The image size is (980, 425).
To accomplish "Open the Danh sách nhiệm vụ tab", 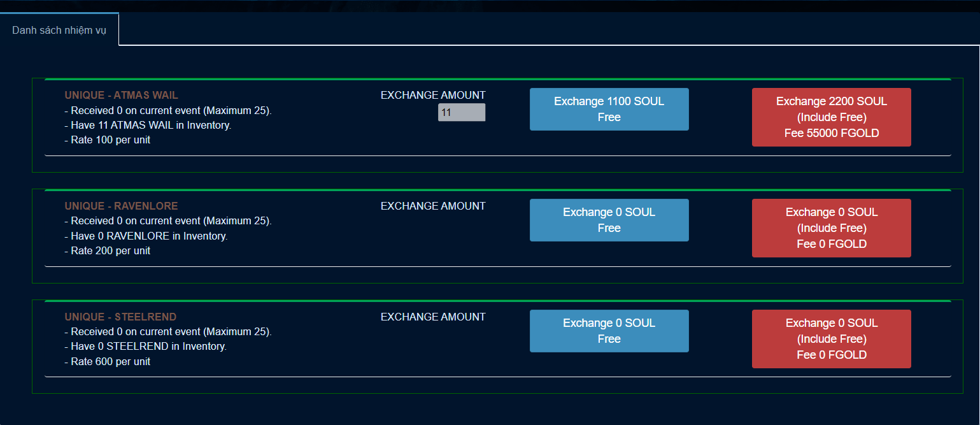I will coord(59,30).
